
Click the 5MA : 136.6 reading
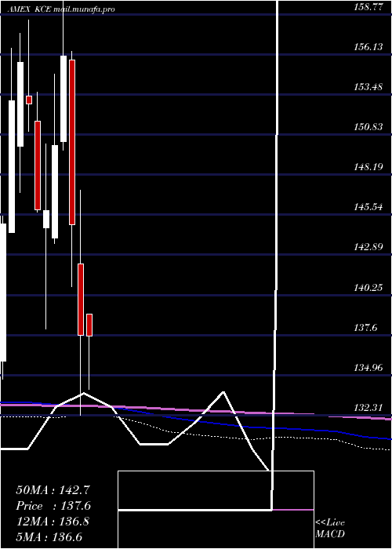(x=49, y=536)
